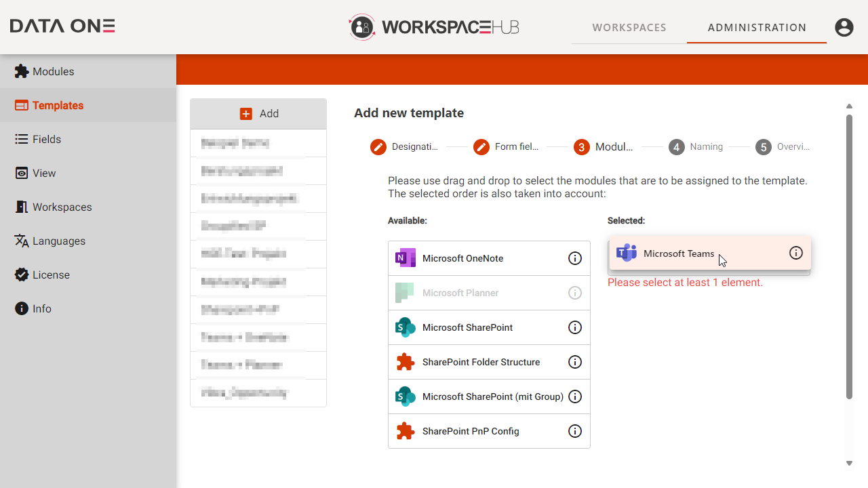Screen dimensions: 868x488
Task: Switch to the Workspaces tab
Action: point(629,28)
